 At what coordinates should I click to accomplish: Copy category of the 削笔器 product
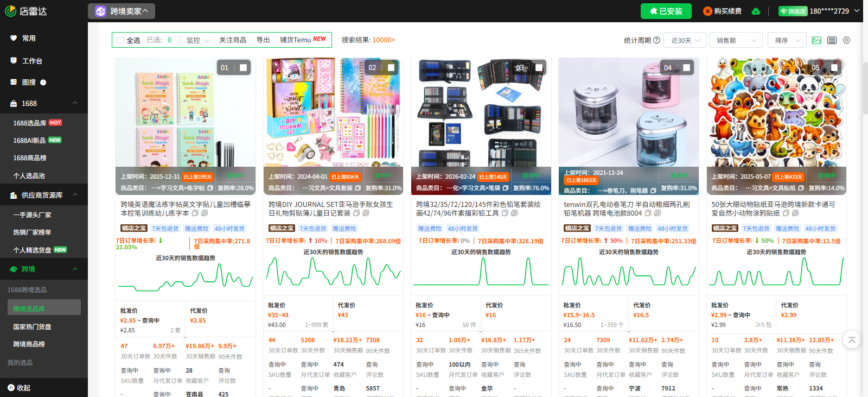click(653, 191)
